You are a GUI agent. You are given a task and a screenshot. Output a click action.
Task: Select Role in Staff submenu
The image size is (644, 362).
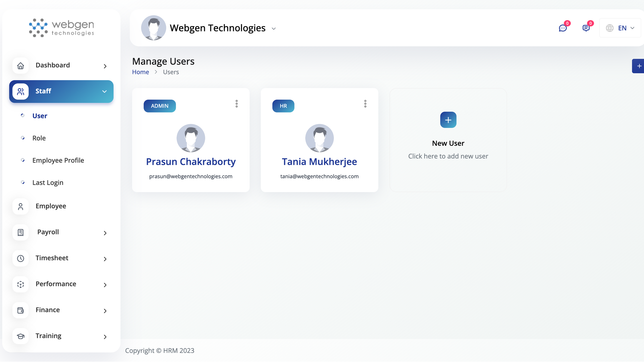click(x=39, y=138)
